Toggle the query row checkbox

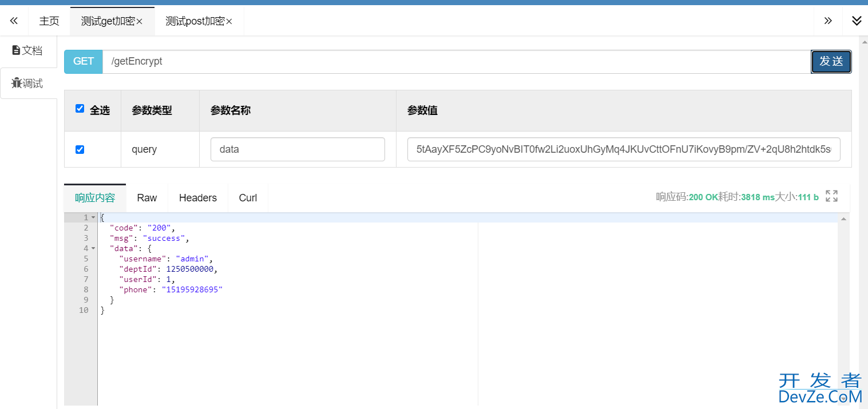[x=80, y=149]
